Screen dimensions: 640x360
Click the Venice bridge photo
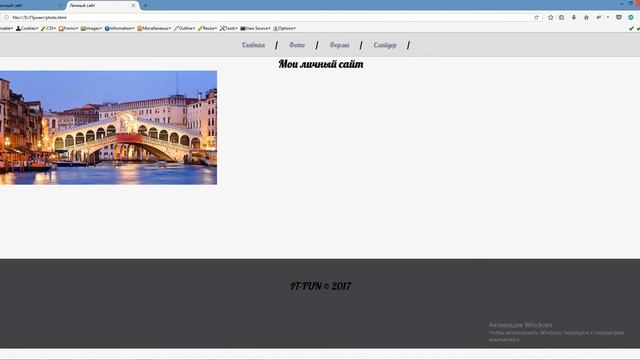click(x=108, y=128)
